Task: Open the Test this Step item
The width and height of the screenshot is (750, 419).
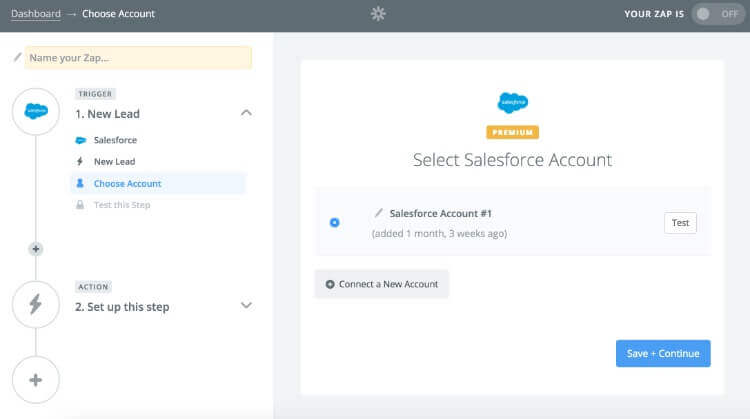Action: pos(122,205)
